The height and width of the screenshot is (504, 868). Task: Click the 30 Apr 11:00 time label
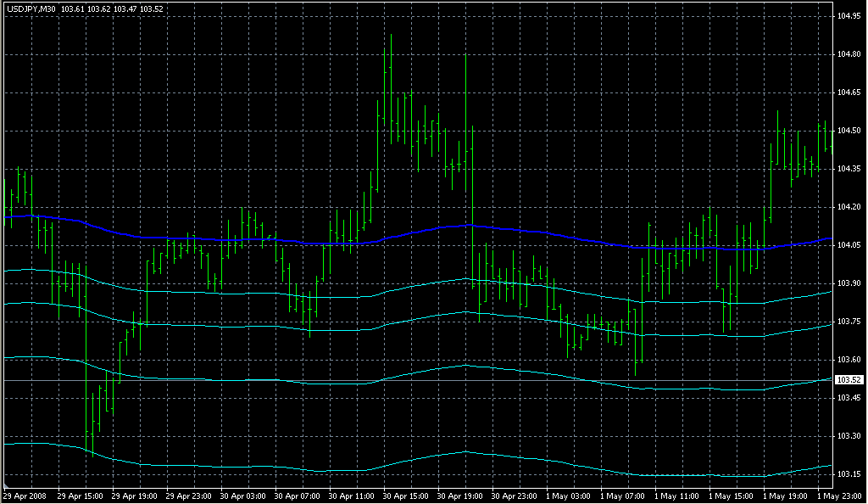coord(353,495)
